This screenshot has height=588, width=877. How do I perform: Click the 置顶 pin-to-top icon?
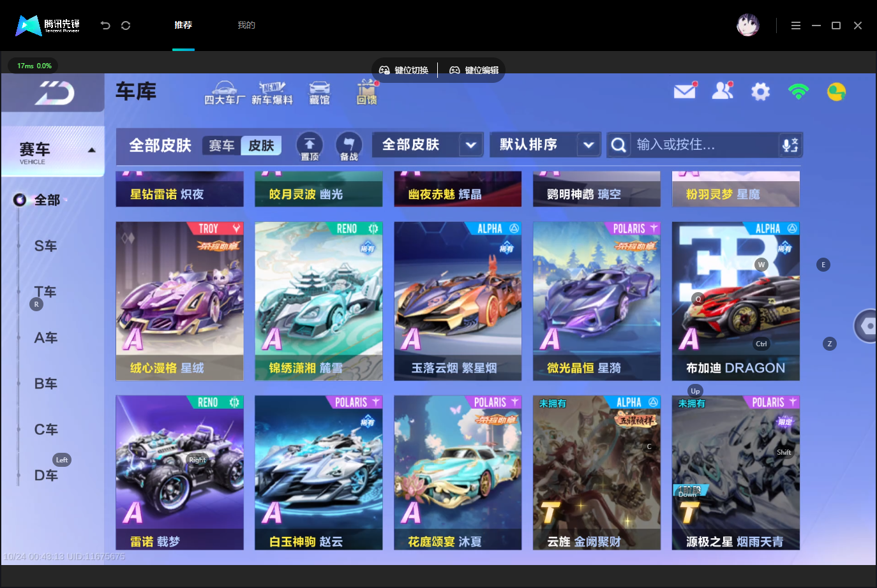coord(310,146)
